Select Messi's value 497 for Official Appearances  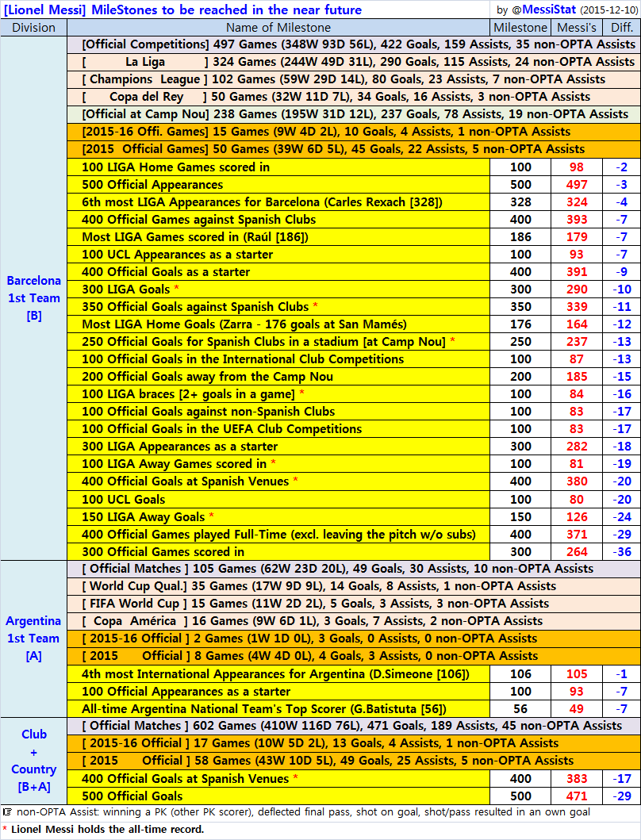pos(577,185)
